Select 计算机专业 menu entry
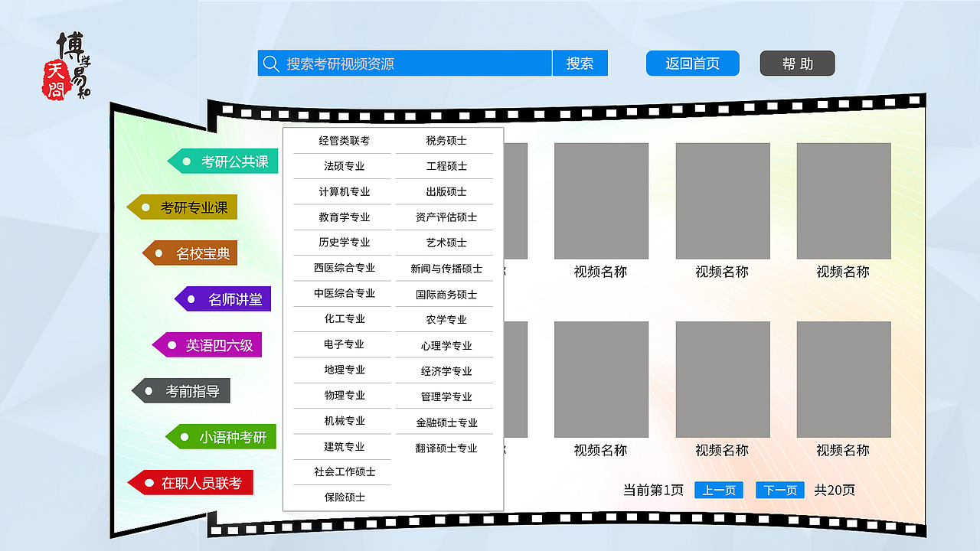The image size is (980, 551). 345,191
